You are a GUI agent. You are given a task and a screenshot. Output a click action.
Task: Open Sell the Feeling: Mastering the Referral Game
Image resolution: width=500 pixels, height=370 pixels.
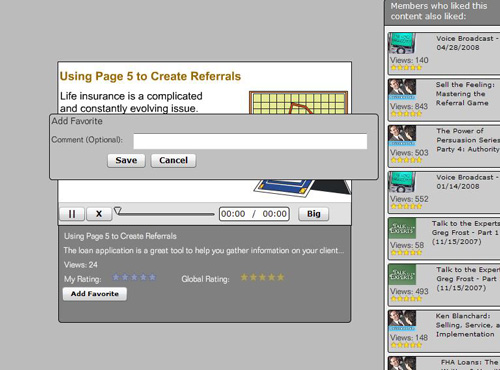pos(444,100)
